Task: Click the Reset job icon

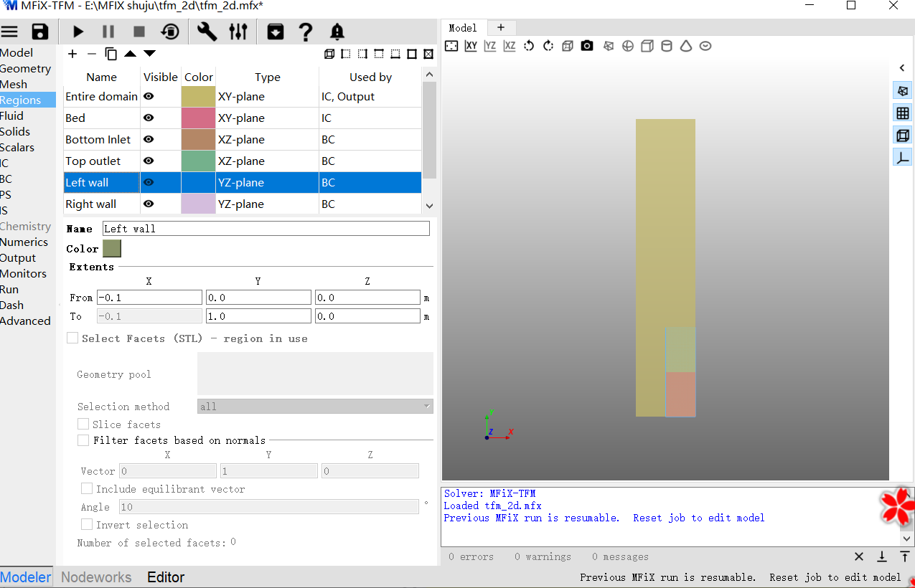Action: coord(171,32)
